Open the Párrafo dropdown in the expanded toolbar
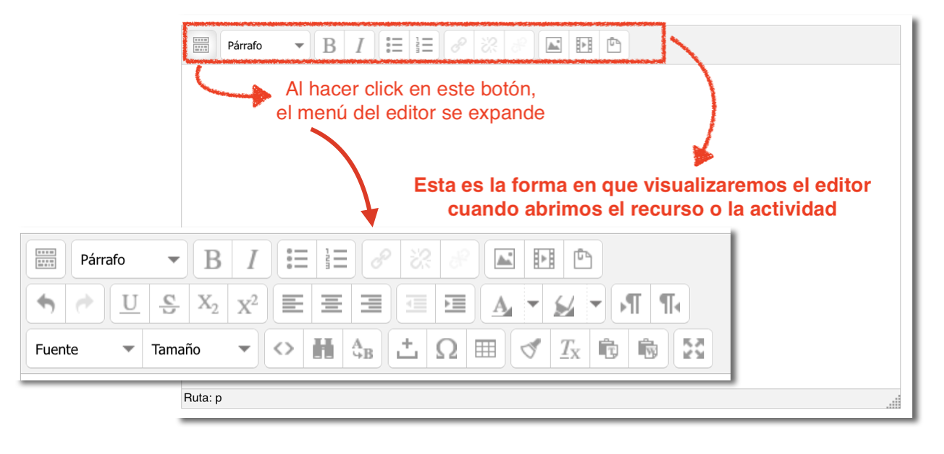Viewport: 944px width, 454px height. pos(130,260)
